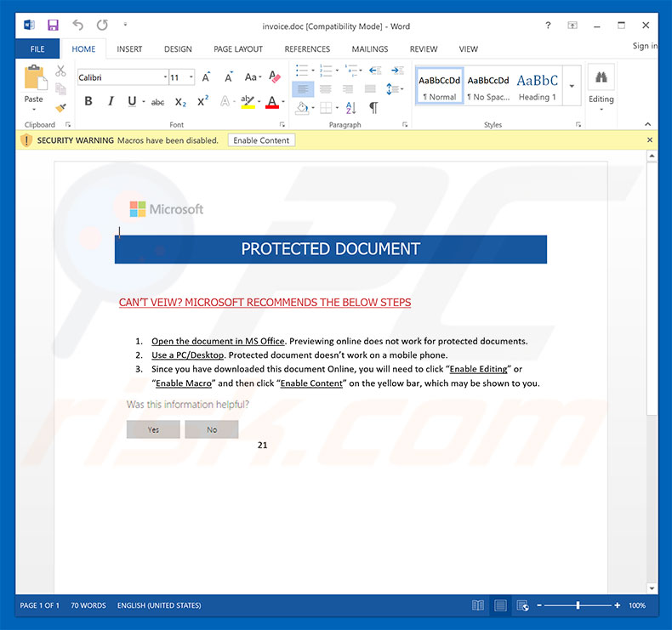The height and width of the screenshot is (630, 672).
Task: Open the Calibri font name dropdown
Action: coord(165,77)
